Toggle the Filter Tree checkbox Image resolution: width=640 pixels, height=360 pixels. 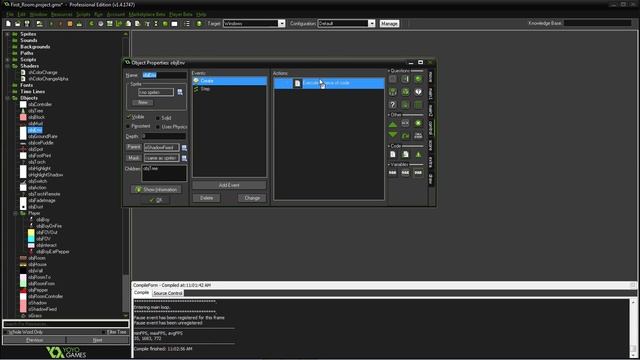point(104,332)
